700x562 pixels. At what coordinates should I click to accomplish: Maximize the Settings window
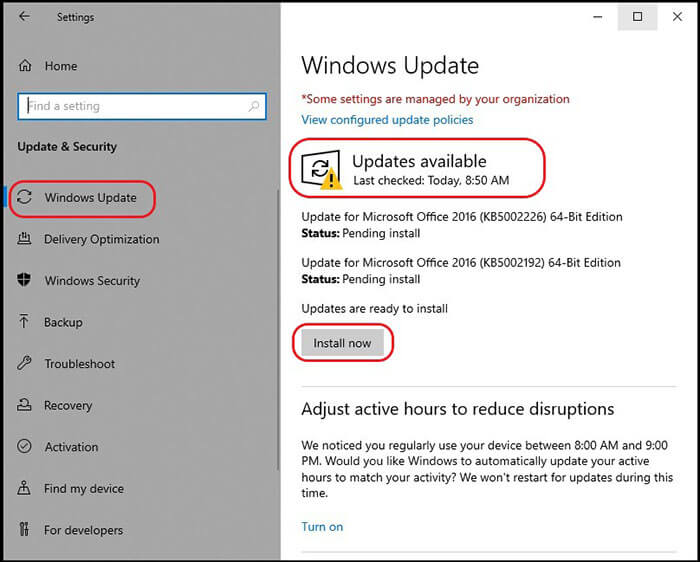click(x=638, y=17)
